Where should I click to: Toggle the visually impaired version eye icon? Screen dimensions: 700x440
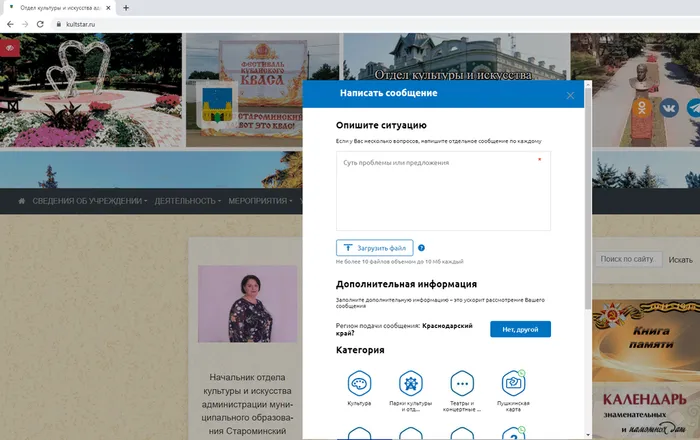click(x=10, y=48)
